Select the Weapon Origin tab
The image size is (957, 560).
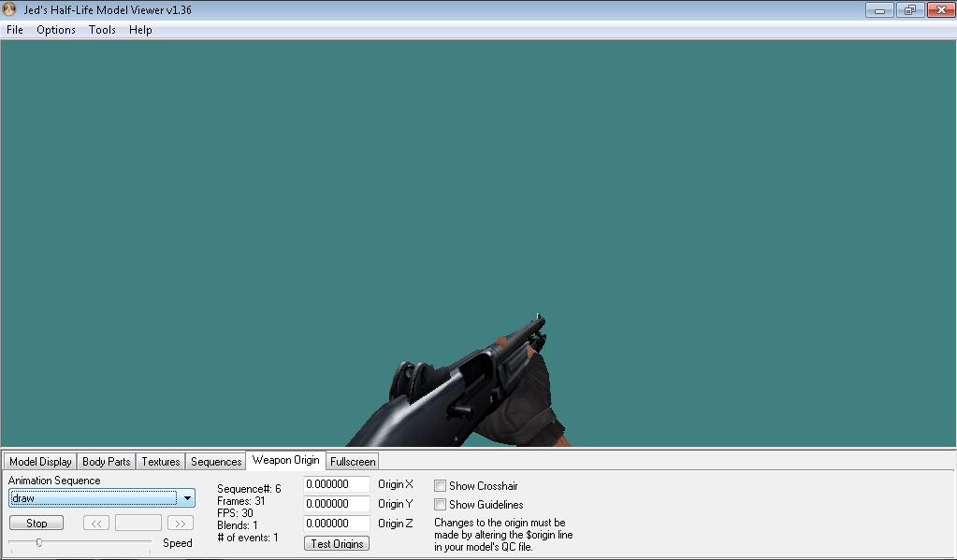pos(285,460)
